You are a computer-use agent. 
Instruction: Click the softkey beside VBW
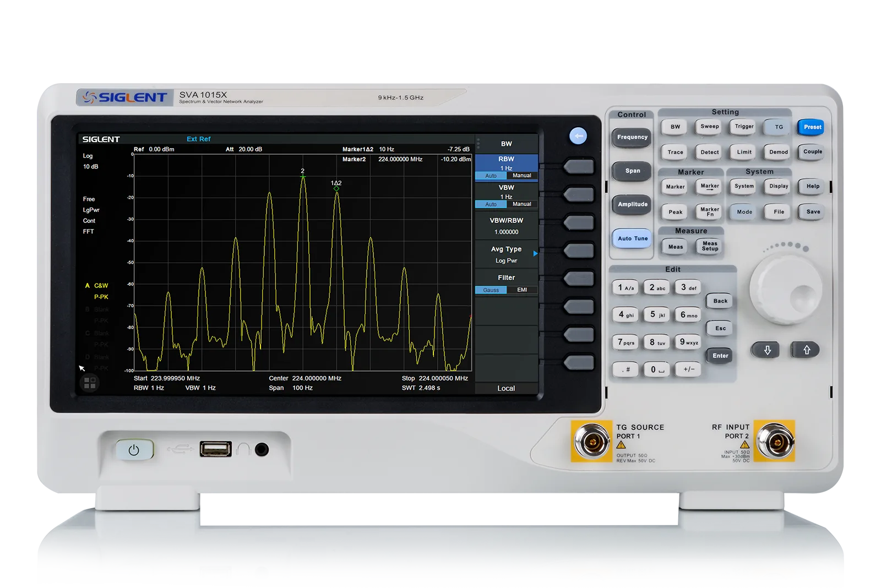[x=579, y=194]
